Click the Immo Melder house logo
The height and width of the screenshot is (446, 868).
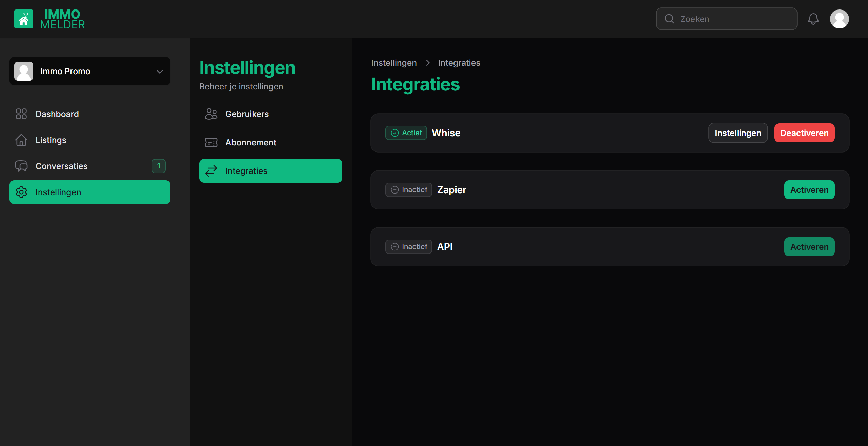click(x=24, y=19)
